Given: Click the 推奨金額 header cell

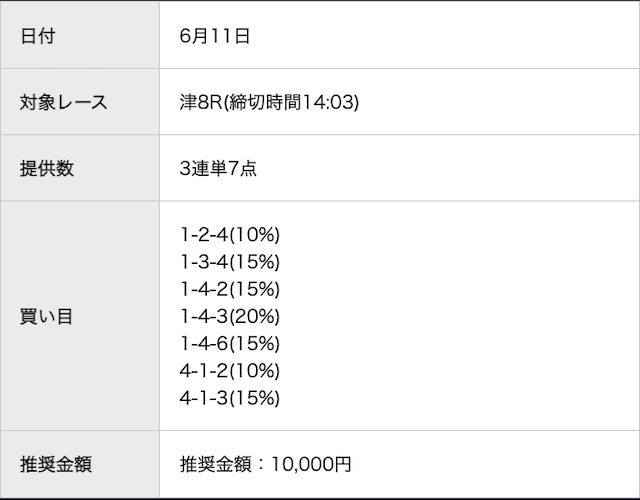Looking at the screenshot, I should click(80, 464).
